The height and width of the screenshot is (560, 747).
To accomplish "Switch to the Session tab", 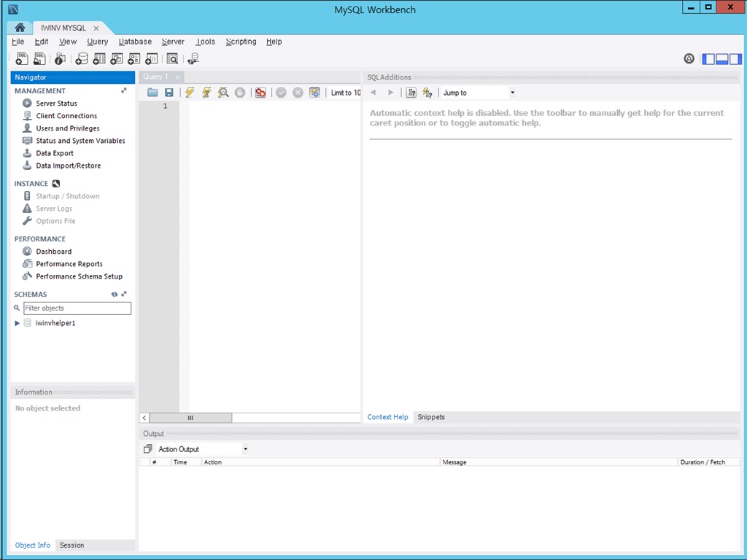I will click(x=72, y=545).
